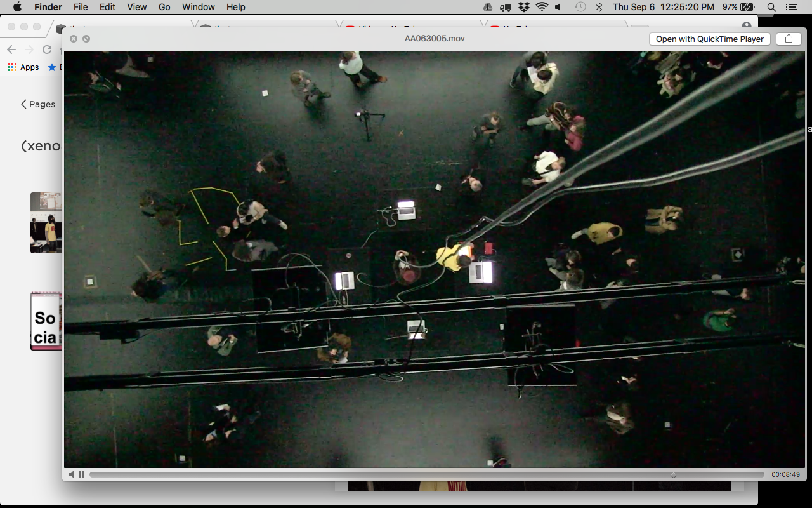Screen dimensions: 812x508
Task: Mute the video sound
Action: pos(71,474)
